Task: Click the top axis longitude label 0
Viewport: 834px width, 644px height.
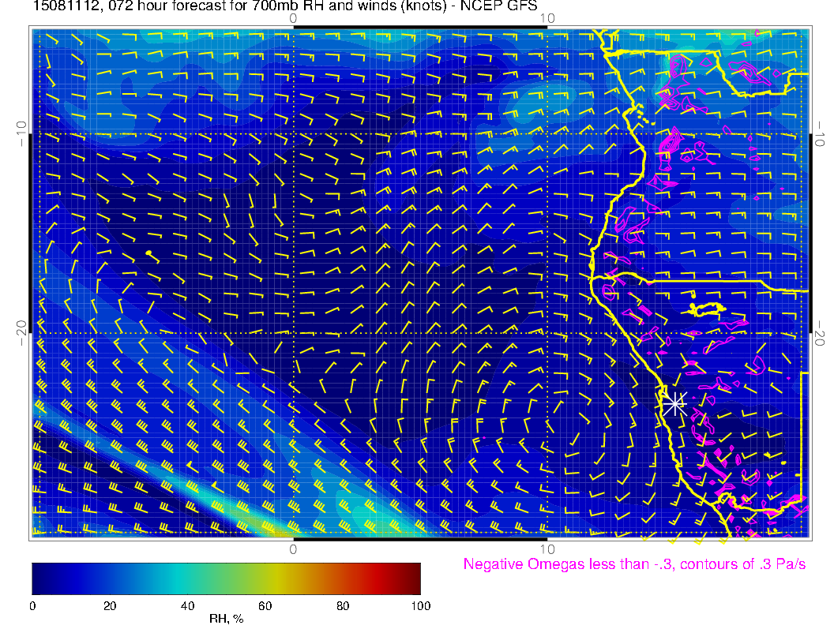Action: tap(293, 17)
